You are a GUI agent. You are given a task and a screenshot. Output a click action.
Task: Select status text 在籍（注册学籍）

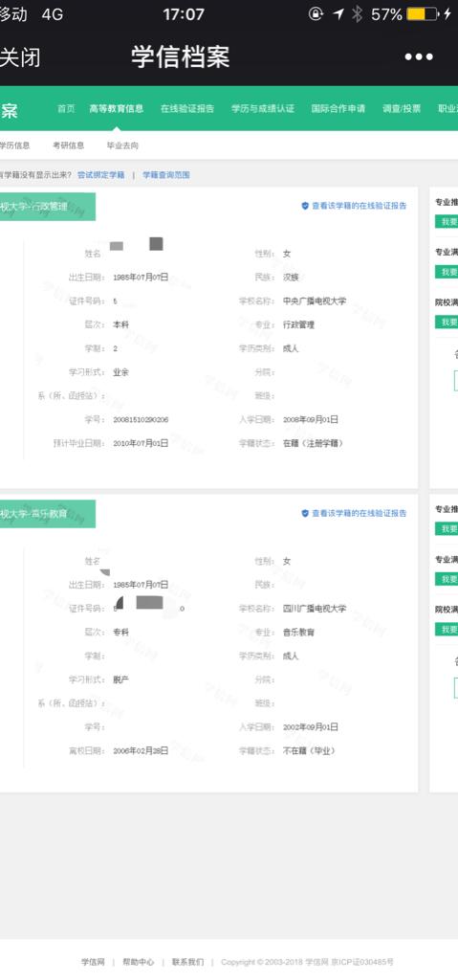(x=313, y=443)
